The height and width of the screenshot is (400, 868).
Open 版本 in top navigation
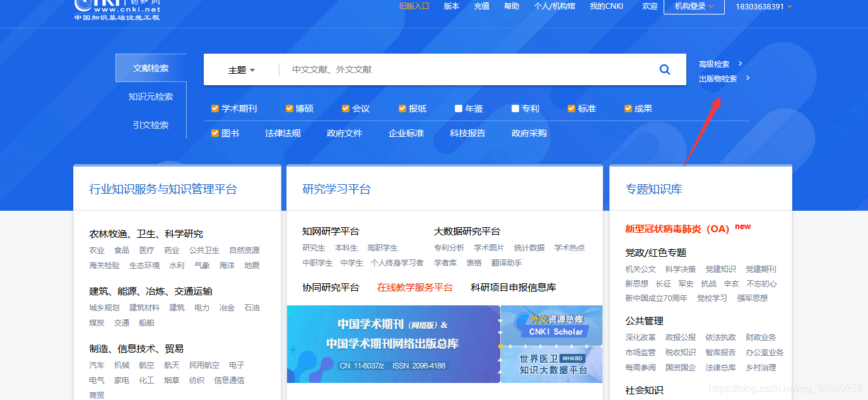pyautogui.click(x=452, y=6)
